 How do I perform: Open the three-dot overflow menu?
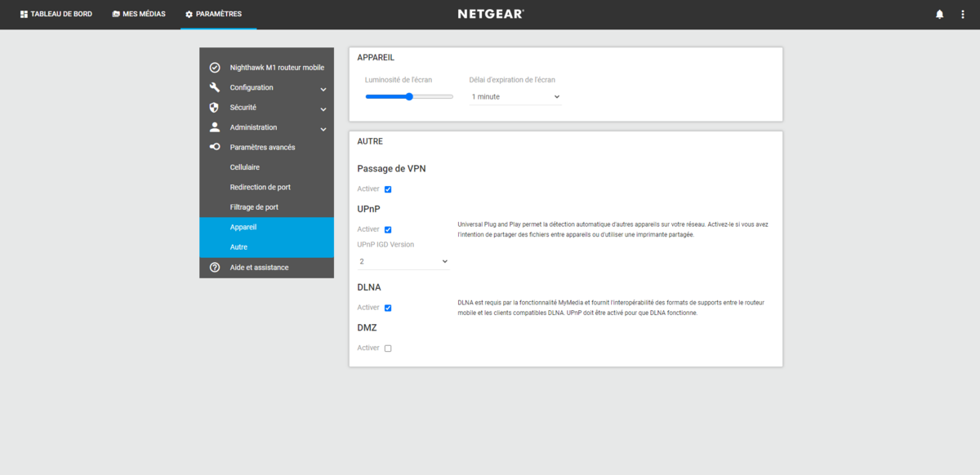coord(963,14)
